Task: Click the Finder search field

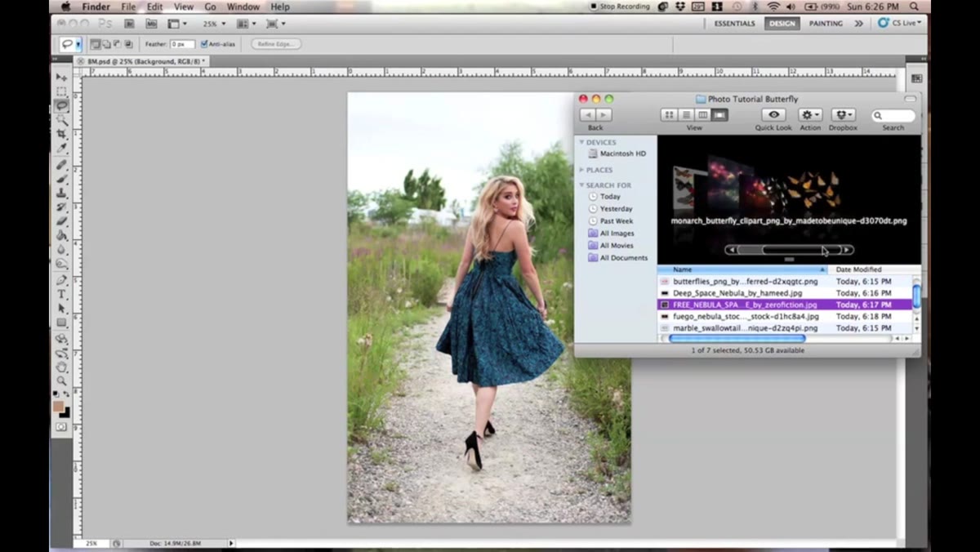Action: click(893, 115)
